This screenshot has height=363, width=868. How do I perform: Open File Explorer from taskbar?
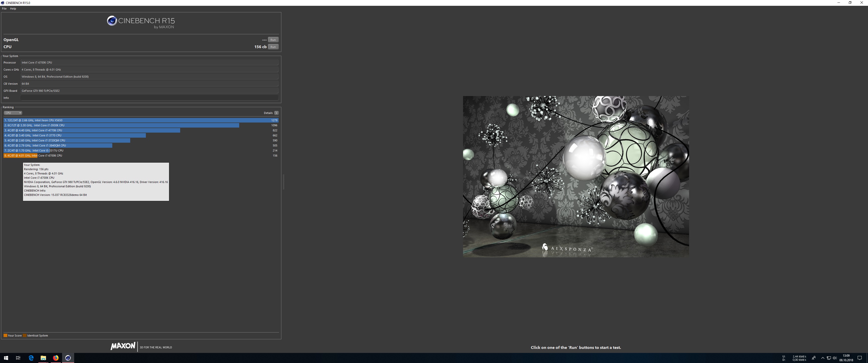(x=43, y=358)
